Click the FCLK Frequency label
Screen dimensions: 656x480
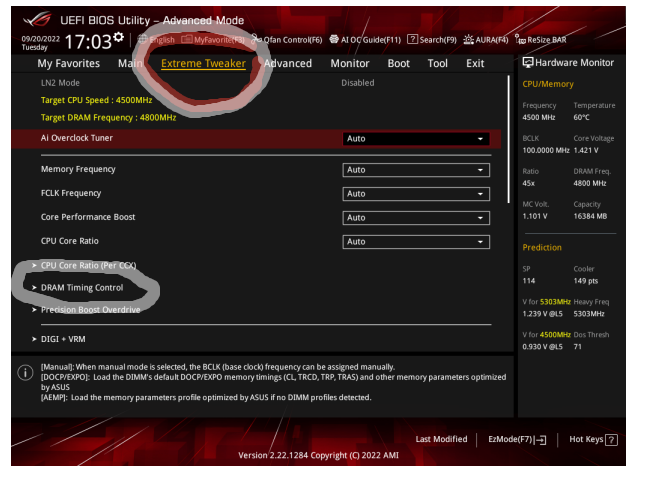click(71, 193)
